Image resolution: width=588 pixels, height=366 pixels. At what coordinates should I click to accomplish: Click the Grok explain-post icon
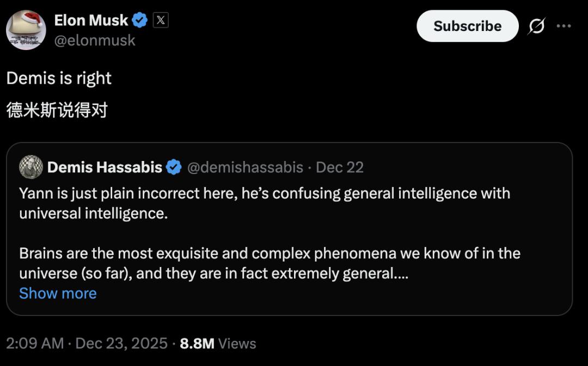tap(536, 26)
